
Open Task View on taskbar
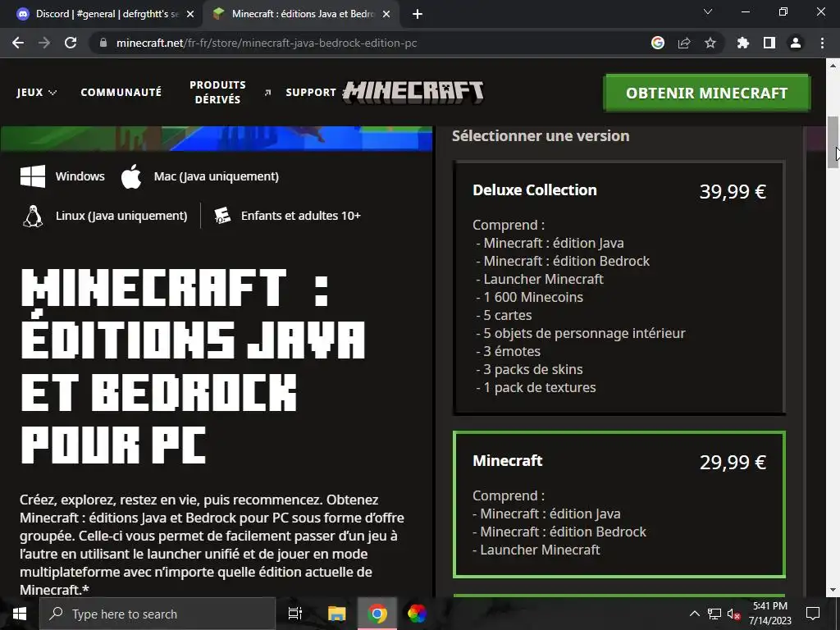click(295, 614)
